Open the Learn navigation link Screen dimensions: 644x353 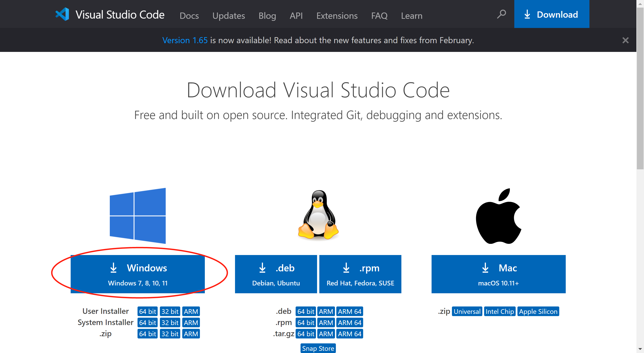point(412,16)
